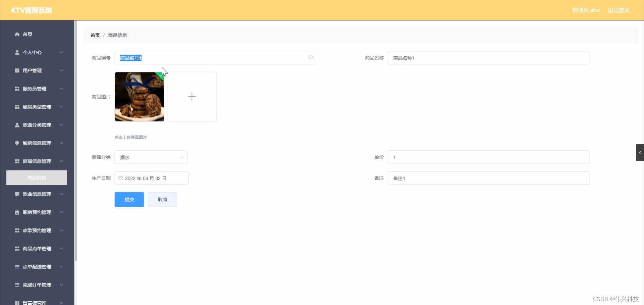Click the 厢房信息管理 icon
The height and width of the screenshot is (305, 644).
[16, 143]
